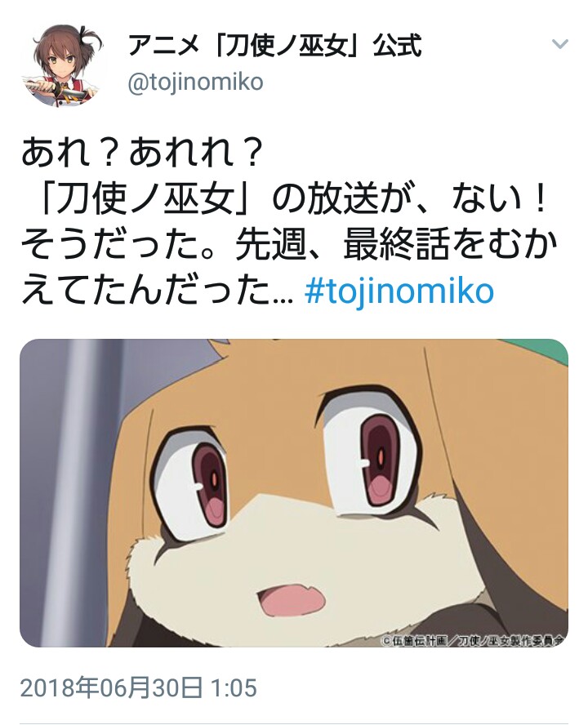This screenshot has width=588, height=725.
Task: Open the アニメ「刀使ノ巫女」公式 display name
Action: (x=274, y=47)
